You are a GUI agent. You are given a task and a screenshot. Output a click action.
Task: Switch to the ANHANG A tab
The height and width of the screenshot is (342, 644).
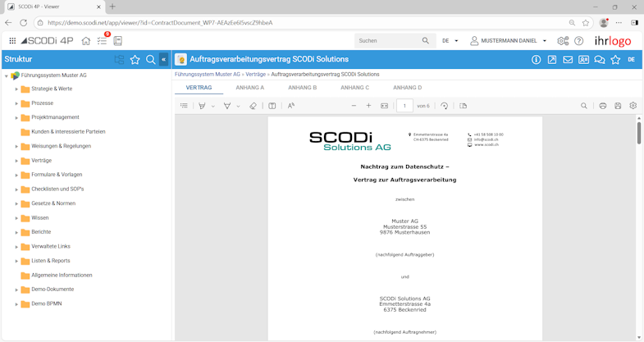click(249, 88)
